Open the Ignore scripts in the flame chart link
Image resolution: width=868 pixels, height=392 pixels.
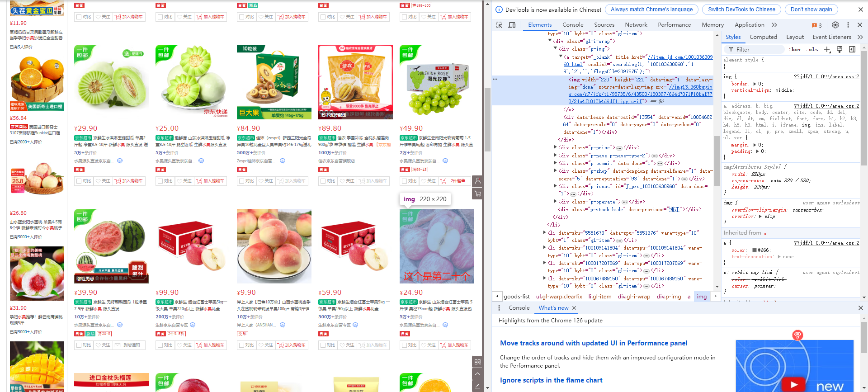(x=551, y=380)
